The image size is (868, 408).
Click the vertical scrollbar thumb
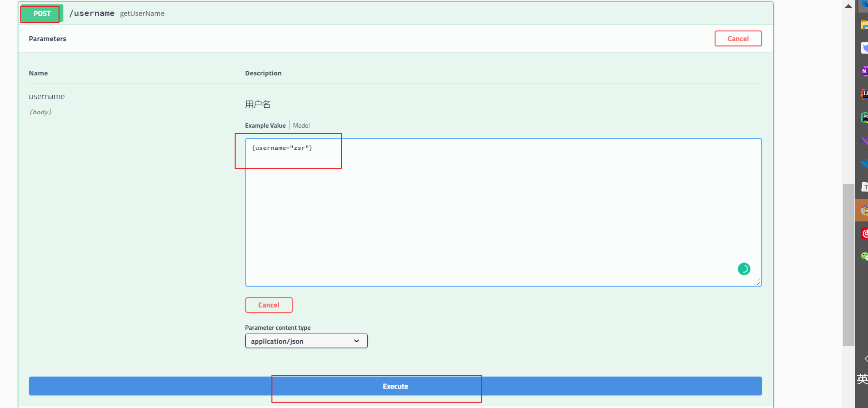(x=848, y=265)
